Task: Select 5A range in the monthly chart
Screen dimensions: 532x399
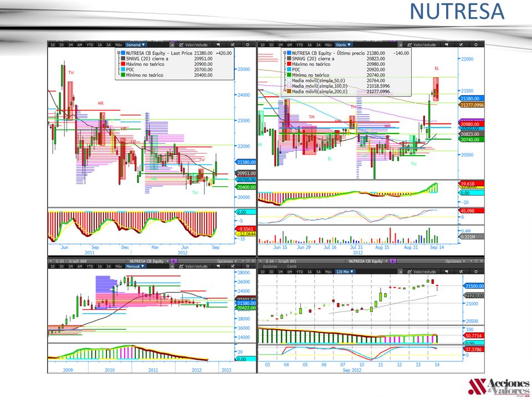Action: pyautogui.click(x=109, y=267)
